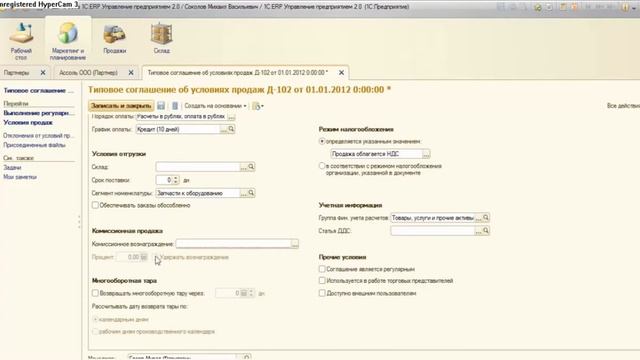Click the Записать и закрыть button
The image size is (640, 360).
(121, 106)
